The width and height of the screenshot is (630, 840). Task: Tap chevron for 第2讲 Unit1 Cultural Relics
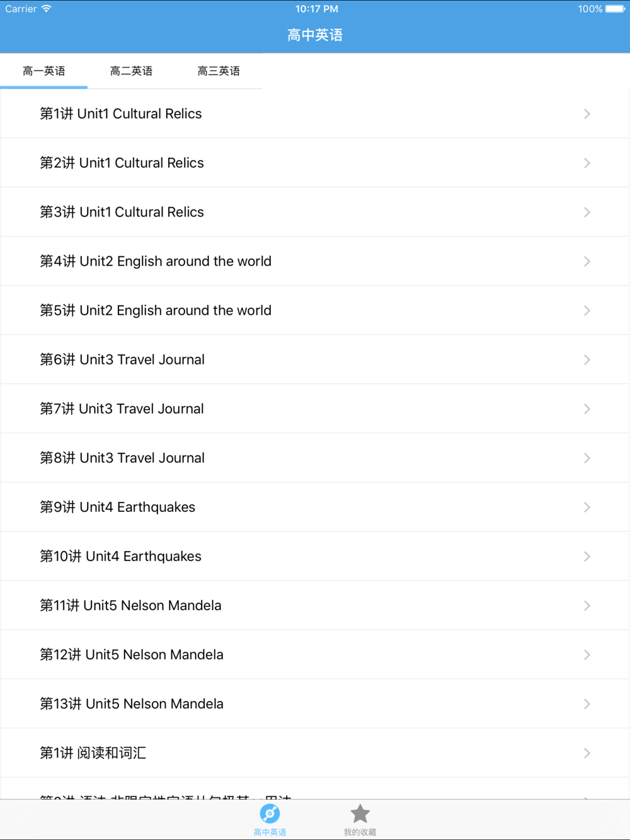coord(587,163)
